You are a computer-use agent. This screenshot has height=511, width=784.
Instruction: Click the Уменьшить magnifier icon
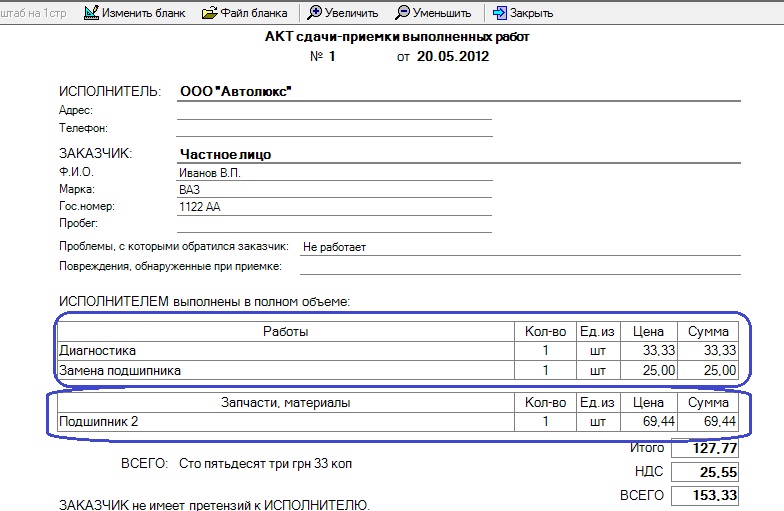tap(402, 12)
